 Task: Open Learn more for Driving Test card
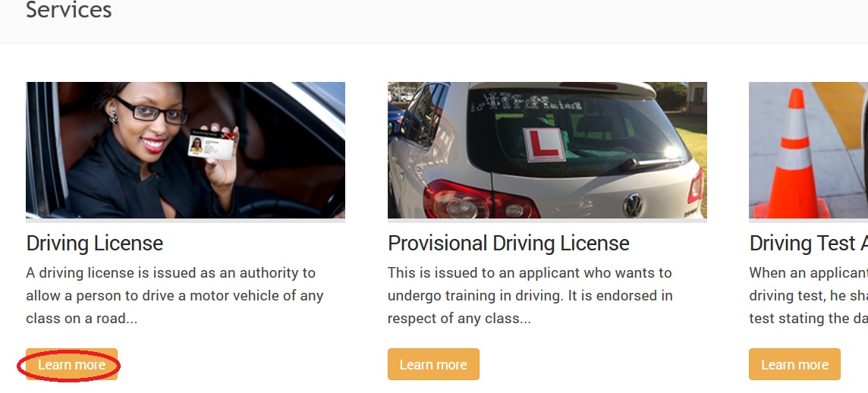(794, 364)
